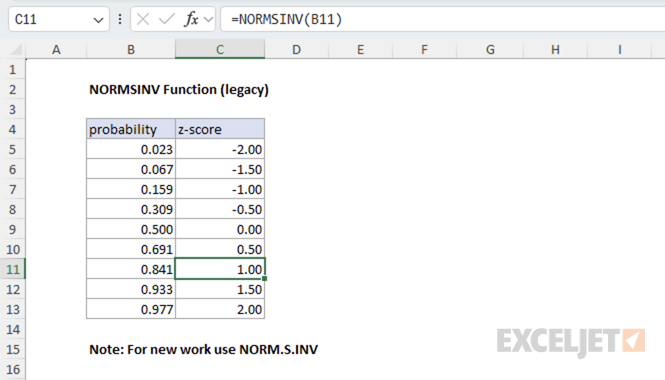Viewport: 665px width, 380px height.
Task: Open the Insert Function fx button
Action: point(191,19)
